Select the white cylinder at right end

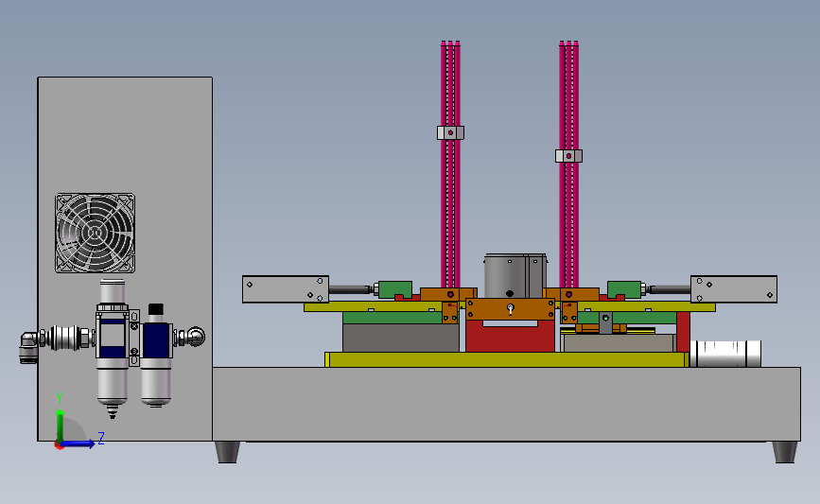[725, 354]
